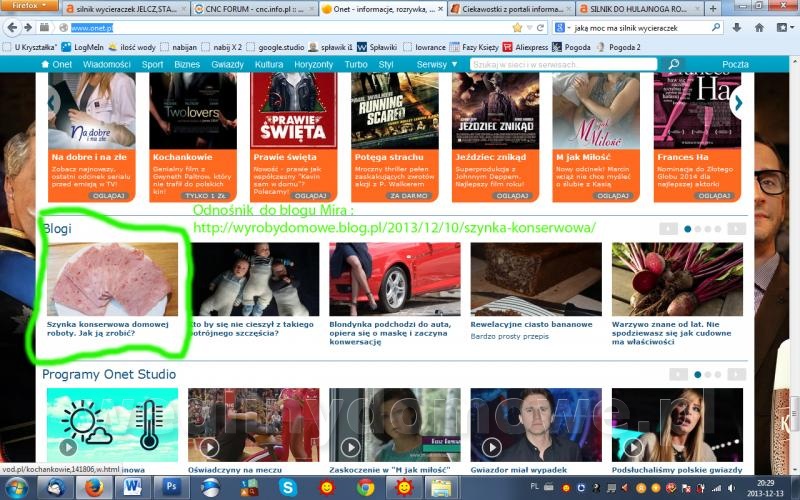
Task: Open Rewelacyjne ciasto bananowe blog link
Action: 531,324
